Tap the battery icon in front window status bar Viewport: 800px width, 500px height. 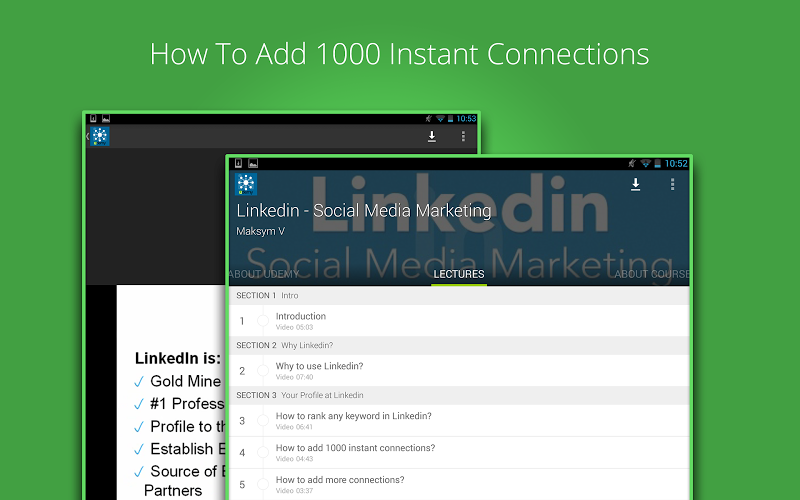coord(658,163)
